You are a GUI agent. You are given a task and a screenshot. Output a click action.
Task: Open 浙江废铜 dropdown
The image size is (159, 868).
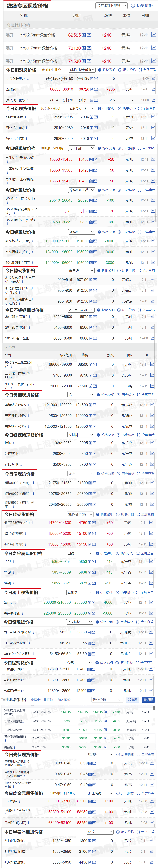coord(100,793)
